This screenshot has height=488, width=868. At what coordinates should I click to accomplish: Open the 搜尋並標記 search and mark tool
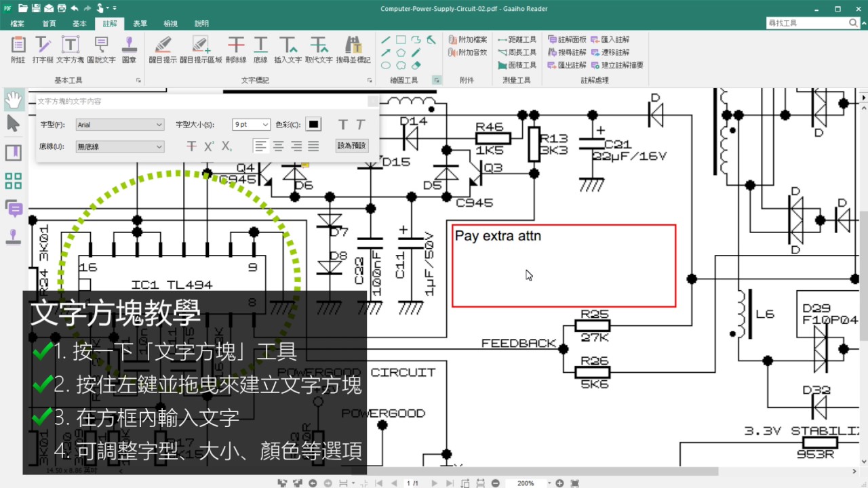(353, 49)
